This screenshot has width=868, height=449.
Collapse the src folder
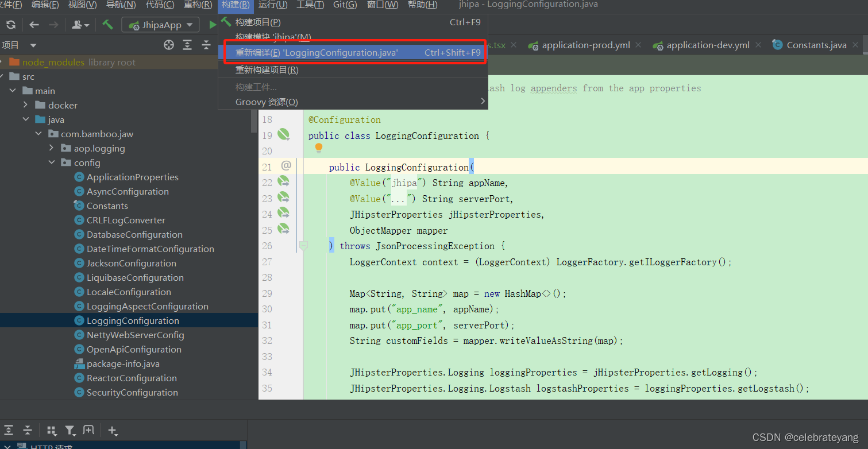(2, 76)
